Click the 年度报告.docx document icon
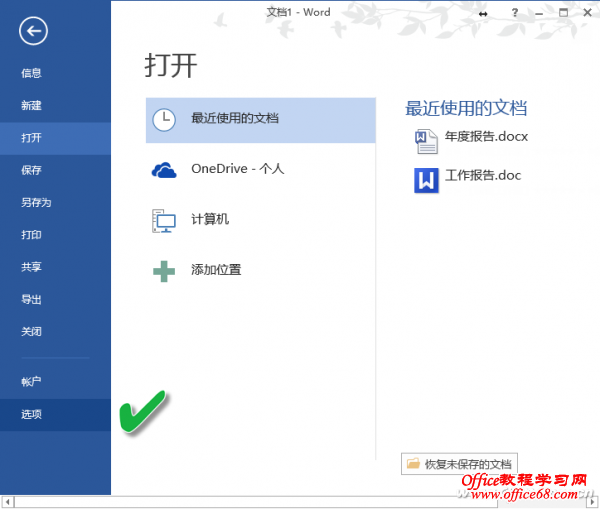This screenshot has height=509, width=600. click(426, 141)
